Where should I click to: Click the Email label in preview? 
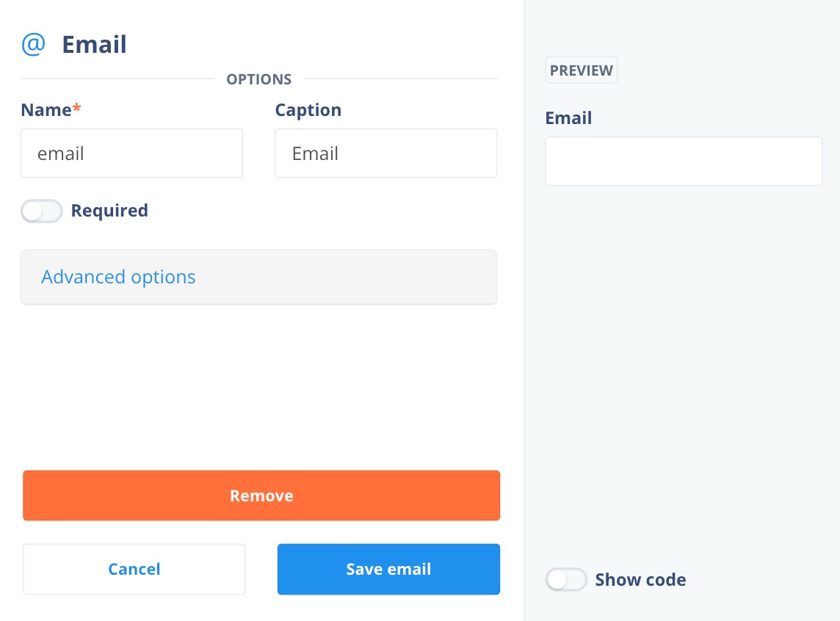click(x=568, y=117)
